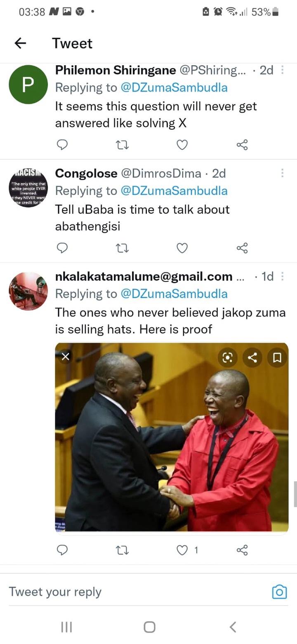Tap Android recent apps navigation button
This screenshot has height=644, width=297.
[x=66, y=627]
